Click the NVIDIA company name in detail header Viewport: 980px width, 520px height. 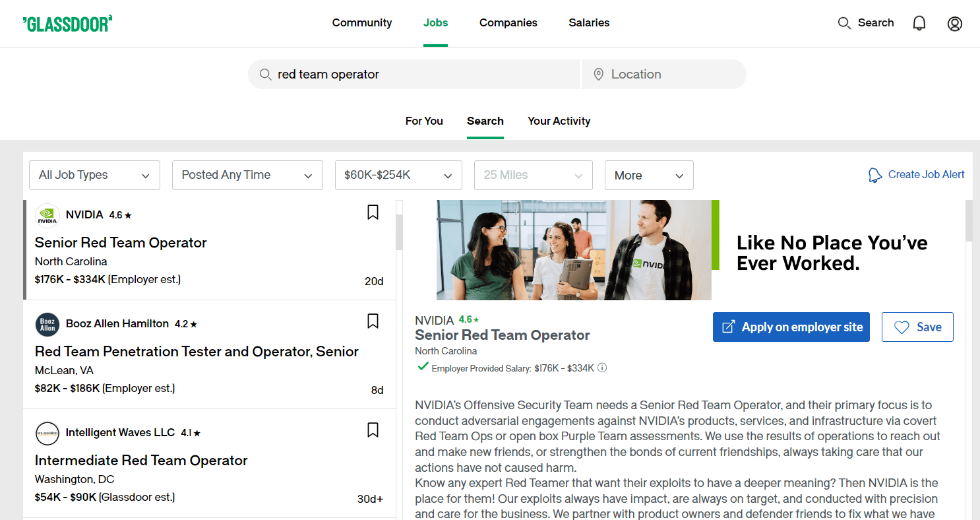coord(434,320)
